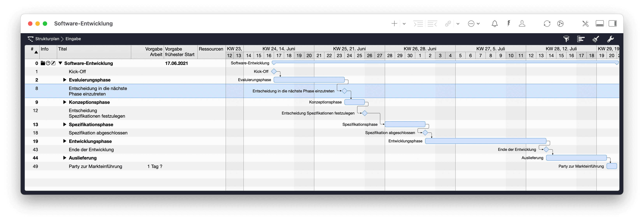The width and height of the screenshot is (644, 222).
Task: Open settings via the wrench icon
Action: (611, 39)
